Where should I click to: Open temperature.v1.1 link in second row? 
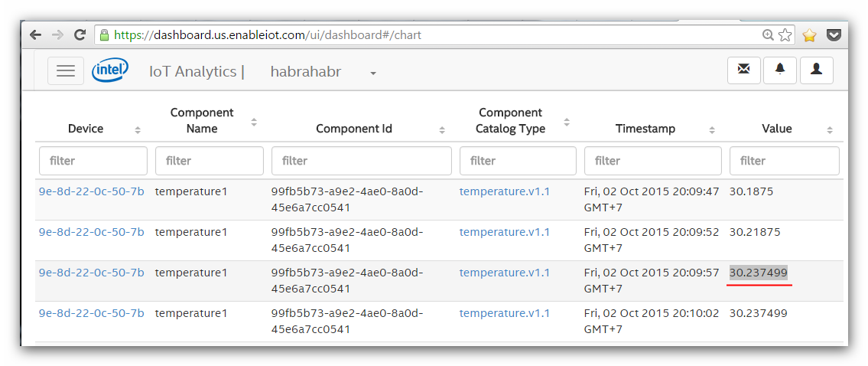tap(504, 232)
